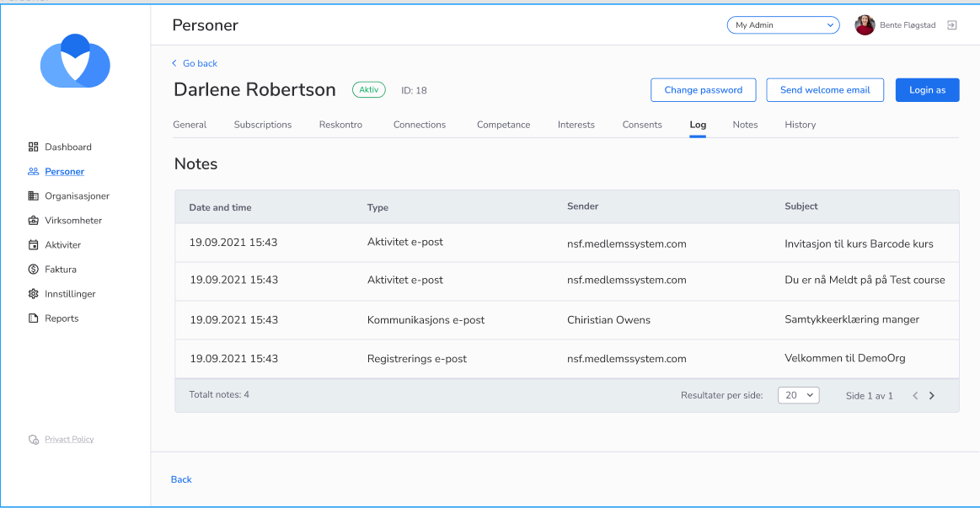Go to the next results page arrow
This screenshot has width=980, height=508.
pyautogui.click(x=932, y=395)
